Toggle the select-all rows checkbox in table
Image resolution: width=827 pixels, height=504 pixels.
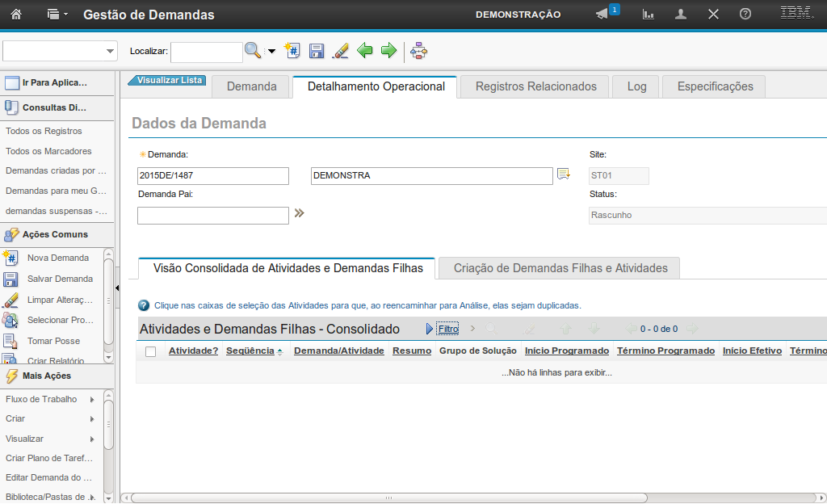click(x=150, y=351)
